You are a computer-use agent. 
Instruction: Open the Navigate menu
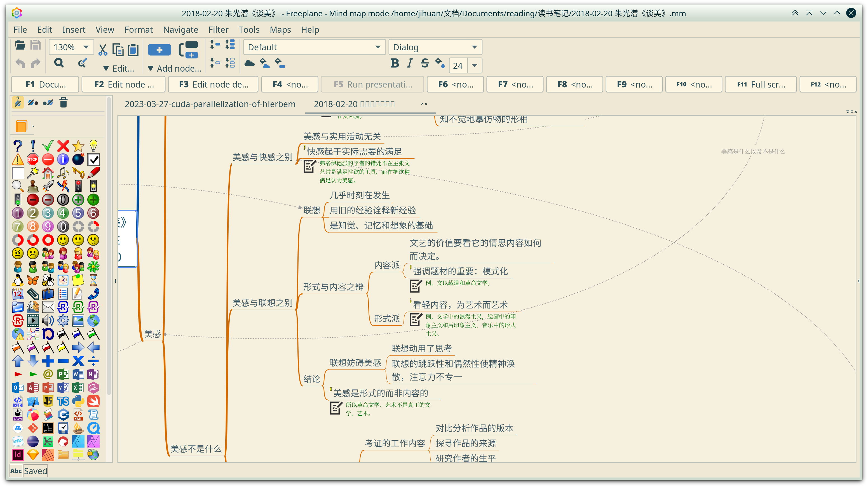pos(180,30)
